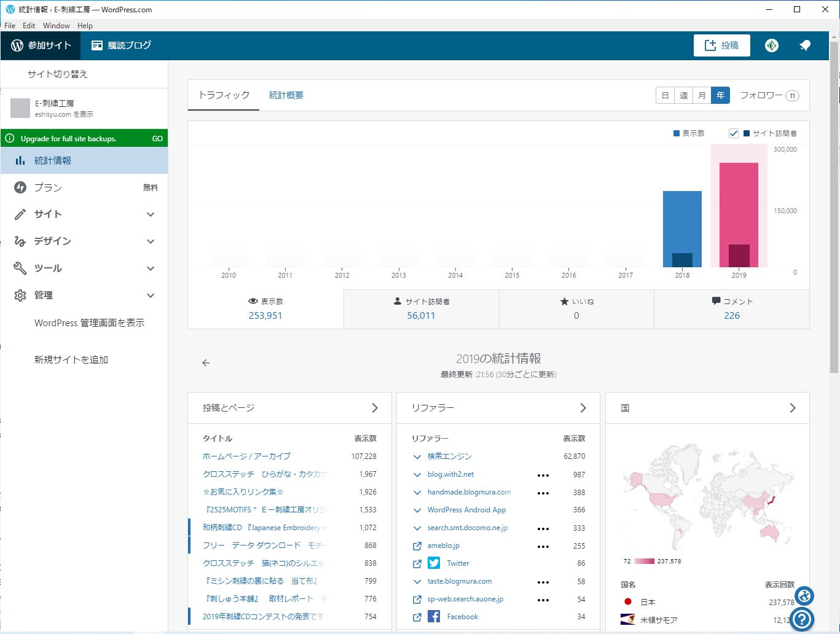Viewport: 840px width, 634px height.
Task: Select the 年 period button
Action: point(720,95)
